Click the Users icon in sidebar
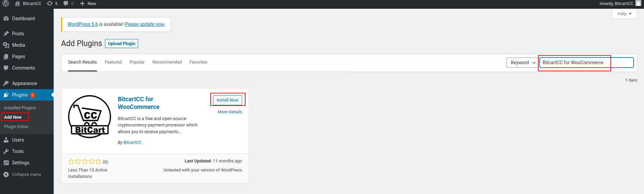 6,140
